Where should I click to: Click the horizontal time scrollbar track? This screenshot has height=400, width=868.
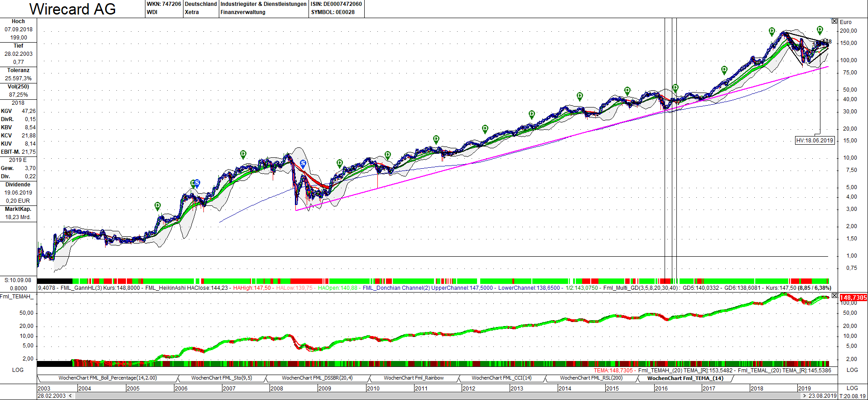[437, 396]
